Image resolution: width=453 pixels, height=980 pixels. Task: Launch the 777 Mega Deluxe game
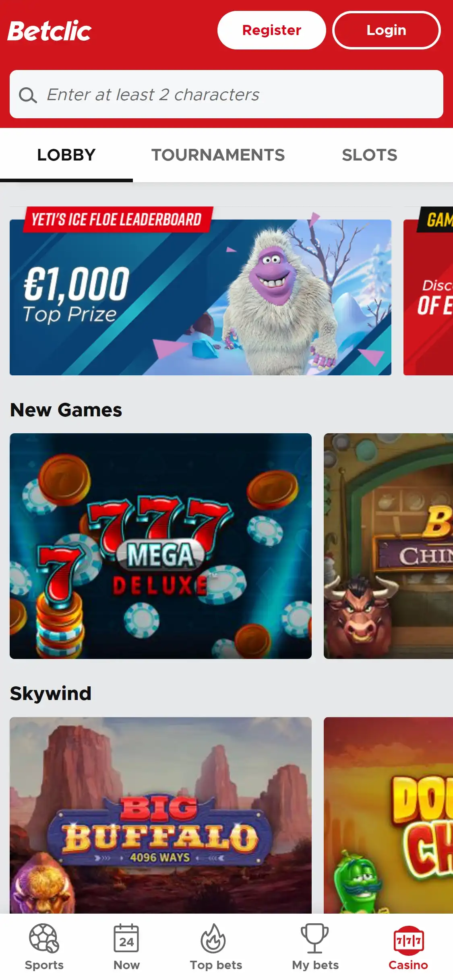point(161,546)
